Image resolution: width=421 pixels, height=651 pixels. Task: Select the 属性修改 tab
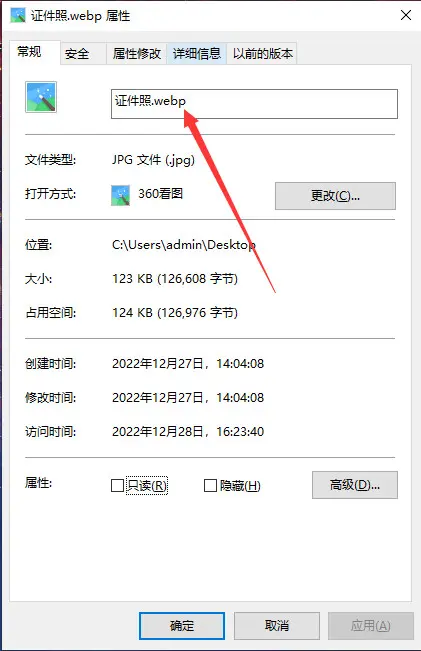tap(137, 54)
